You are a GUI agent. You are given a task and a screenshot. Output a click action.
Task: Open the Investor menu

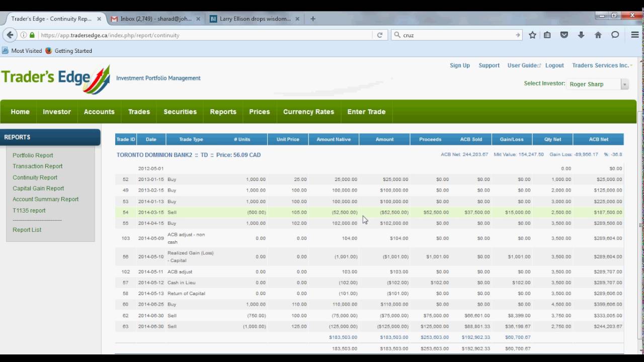pyautogui.click(x=57, y=112)
